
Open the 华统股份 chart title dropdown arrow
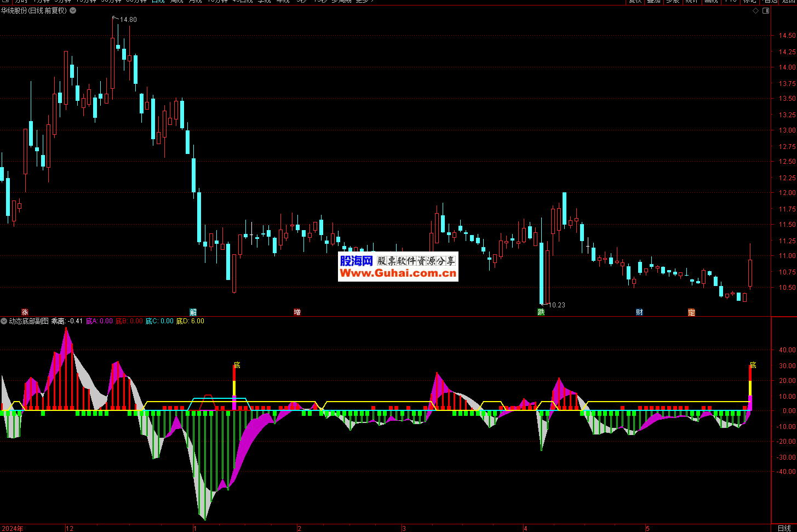coord(73,10)
